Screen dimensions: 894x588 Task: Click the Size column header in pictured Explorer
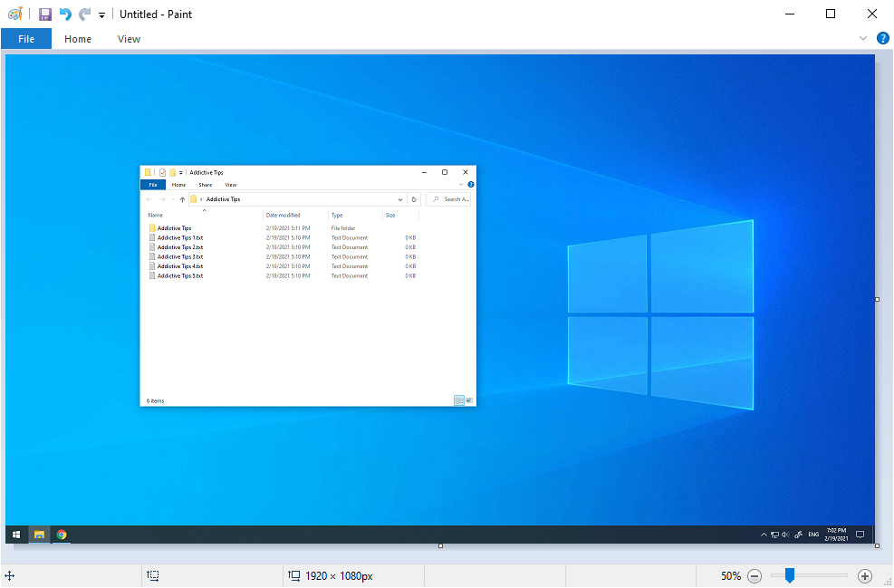pyautogui.click(x=390, y=215)
